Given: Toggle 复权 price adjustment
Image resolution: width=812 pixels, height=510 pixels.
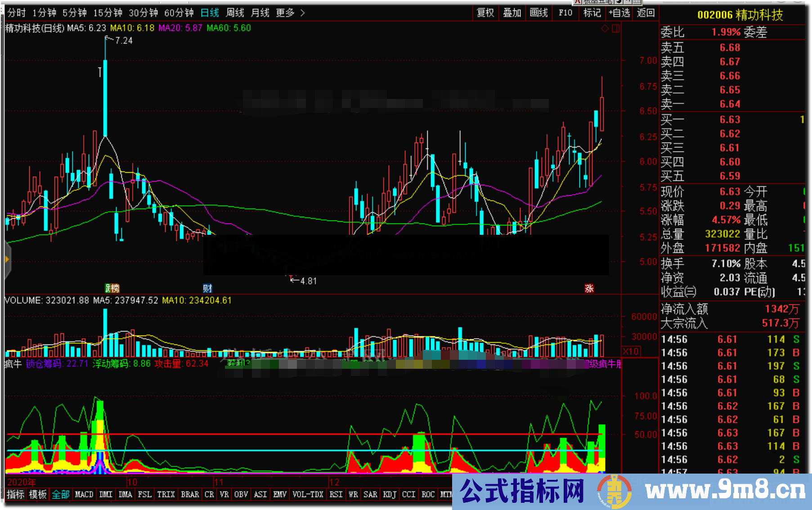Looking at the screenshot, I should coord(485,13).
